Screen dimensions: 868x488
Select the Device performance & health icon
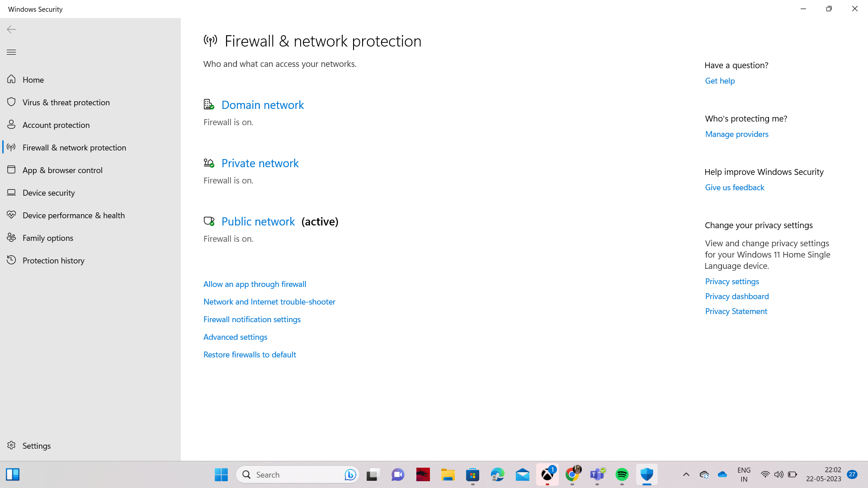coord(11,215)
